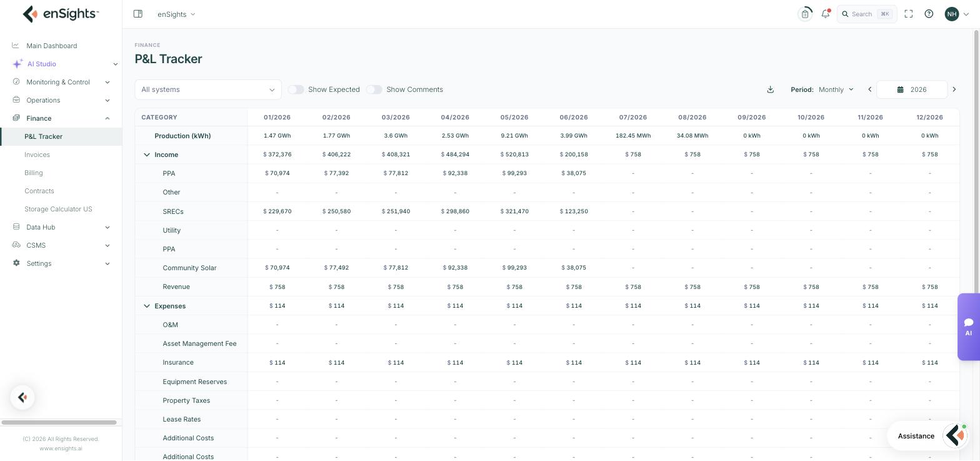
Task: Expand the Operations menu
Action: click(61, 100)
